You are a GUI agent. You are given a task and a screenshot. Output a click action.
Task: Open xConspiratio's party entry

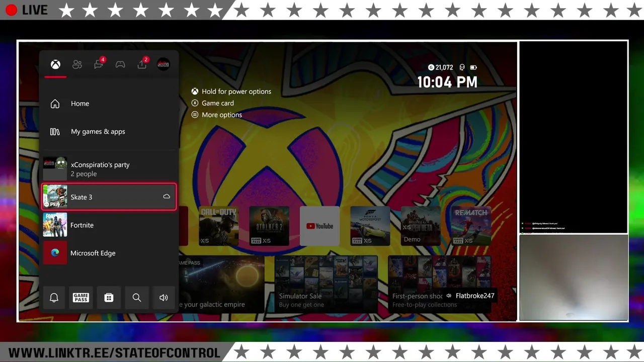tap(109, 169)
